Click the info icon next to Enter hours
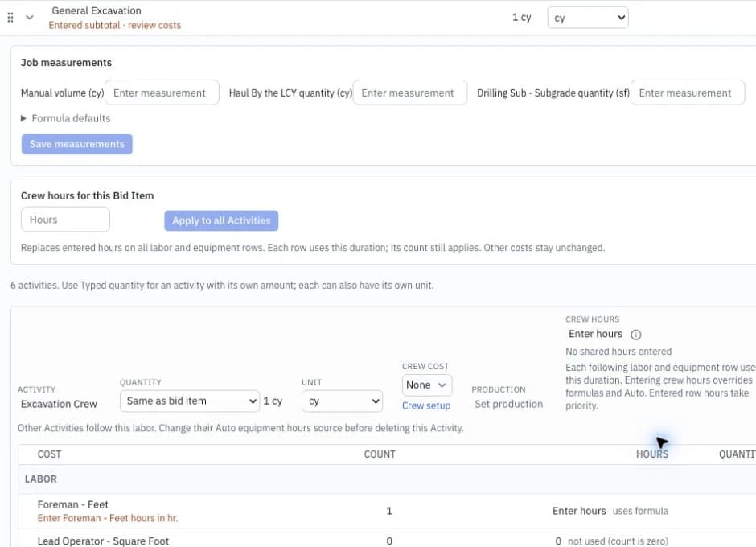This screenshot has width=756, height=547. (x=636, y=335)
